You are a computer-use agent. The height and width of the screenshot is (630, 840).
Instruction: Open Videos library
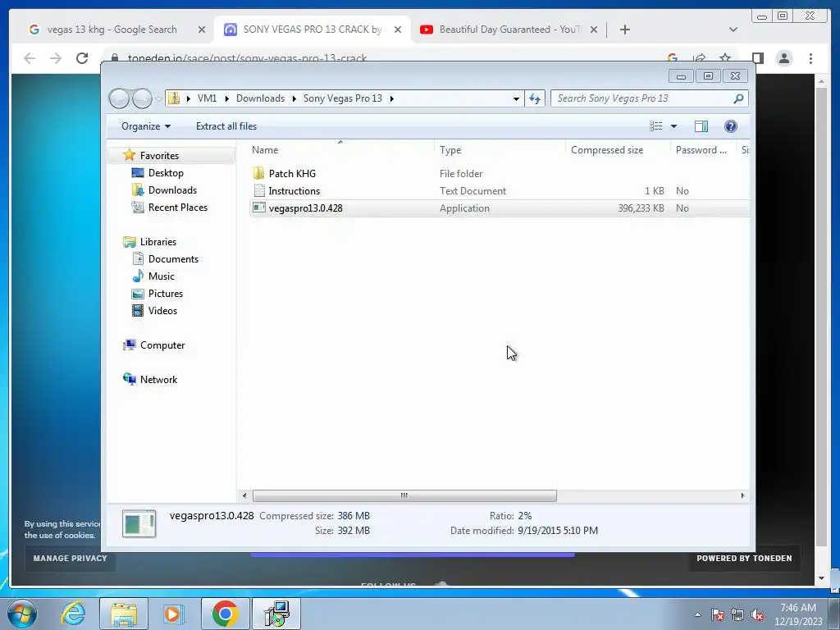coord(162,311)
